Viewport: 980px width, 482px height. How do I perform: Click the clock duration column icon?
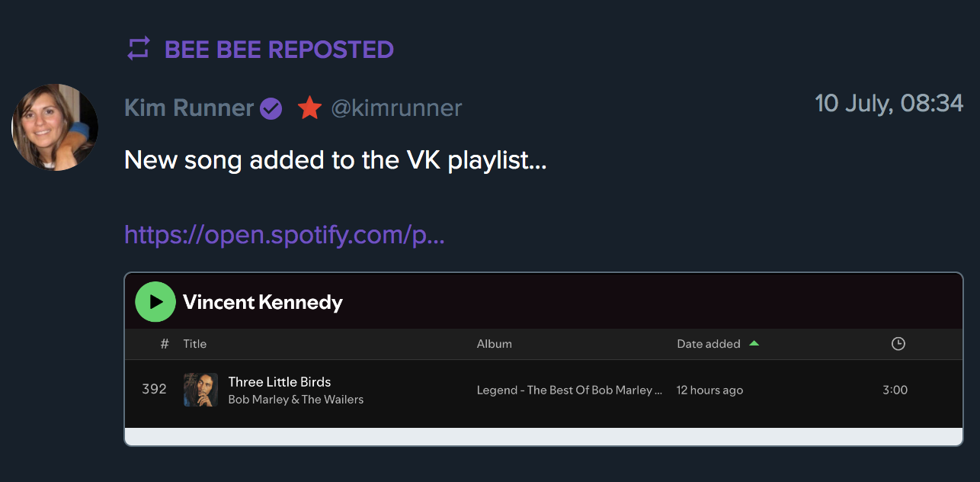[898, 344]
